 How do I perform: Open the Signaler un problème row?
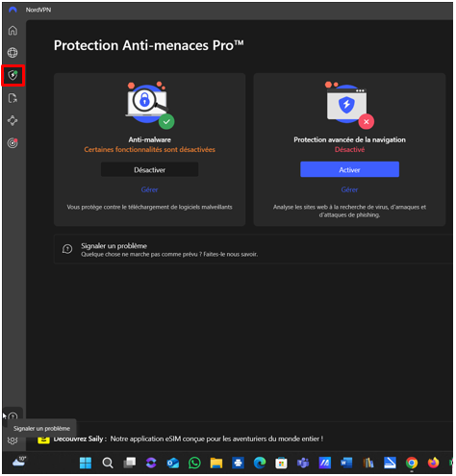[253, 249]
